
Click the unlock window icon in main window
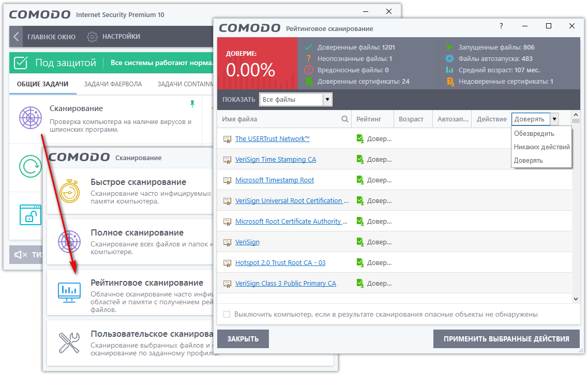coord(31,215)
